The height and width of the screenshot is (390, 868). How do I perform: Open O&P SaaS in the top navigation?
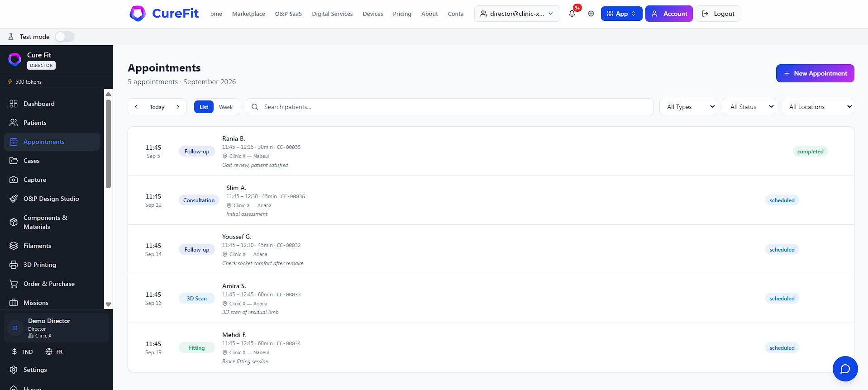tap(288, 14)
